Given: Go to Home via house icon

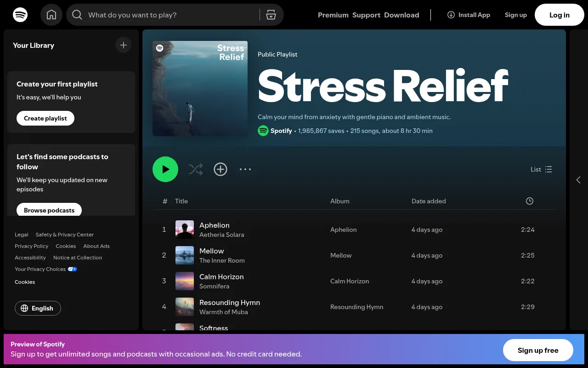Looking at the screenshot, I should coord(51,15).
